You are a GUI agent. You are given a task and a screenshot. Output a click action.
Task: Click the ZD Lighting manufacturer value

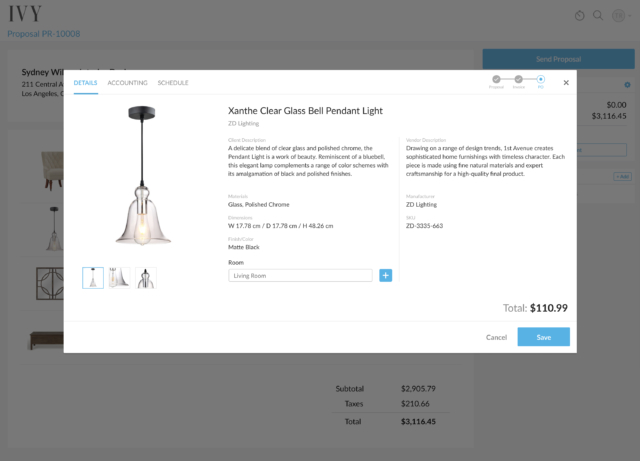pyautogui.click(x=421, y=205)
